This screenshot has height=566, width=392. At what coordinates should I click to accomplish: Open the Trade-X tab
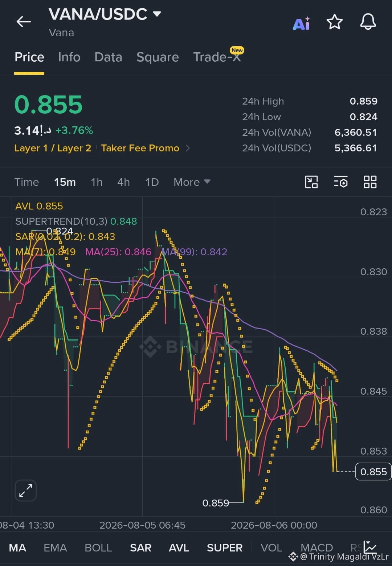[x=217, y=57]
